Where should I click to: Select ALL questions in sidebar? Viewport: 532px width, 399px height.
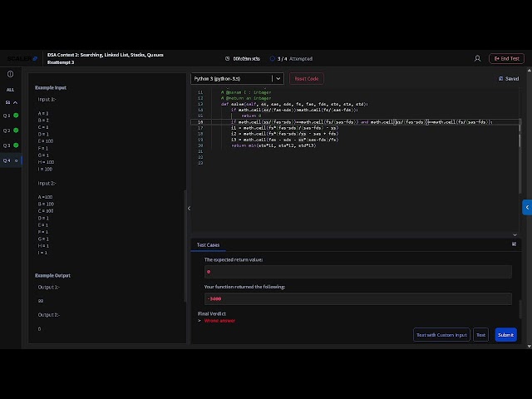tap(10, 90)
